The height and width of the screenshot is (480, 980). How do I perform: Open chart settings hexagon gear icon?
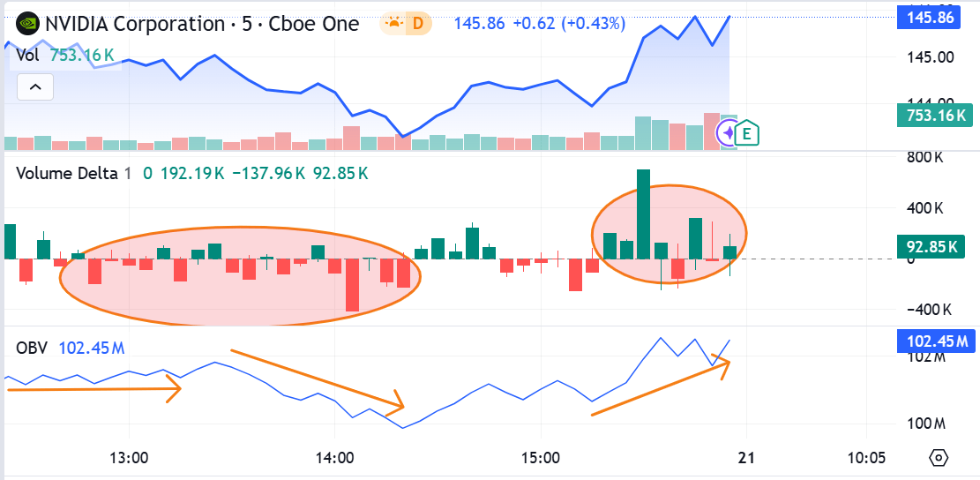click(939, 458)
